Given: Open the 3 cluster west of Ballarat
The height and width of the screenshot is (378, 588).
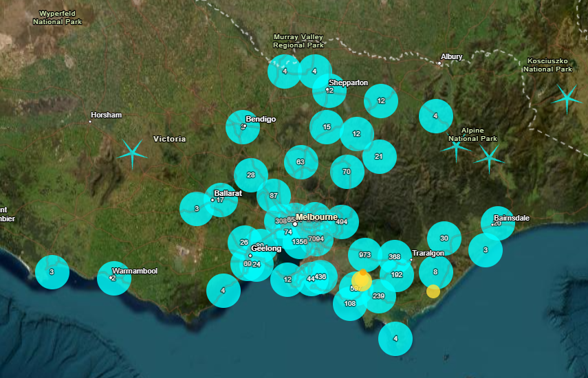Looking at the screenshot, I should [x=197, y=209].
